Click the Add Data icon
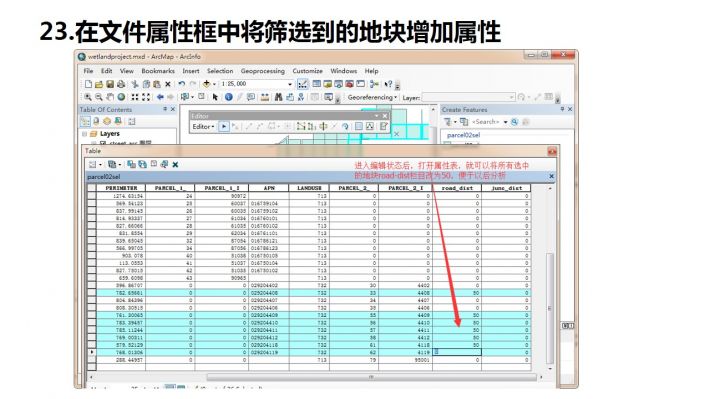 [x=207, y=84]
